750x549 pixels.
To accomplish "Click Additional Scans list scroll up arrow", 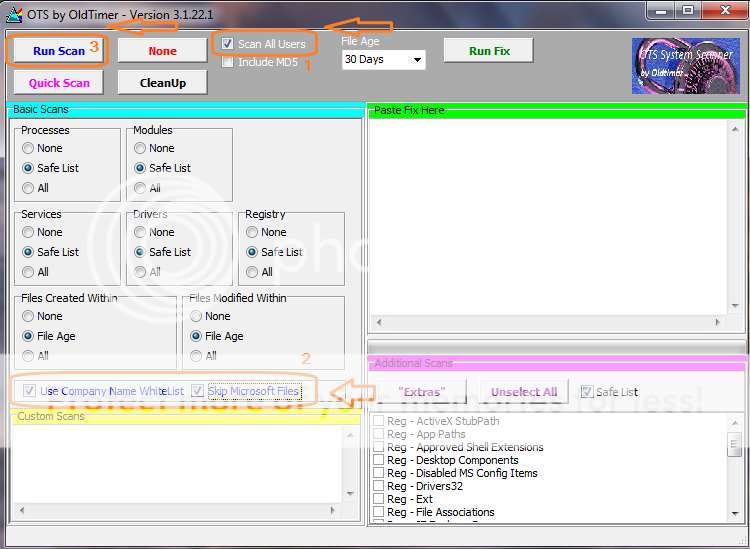I will tap(735, 423).
